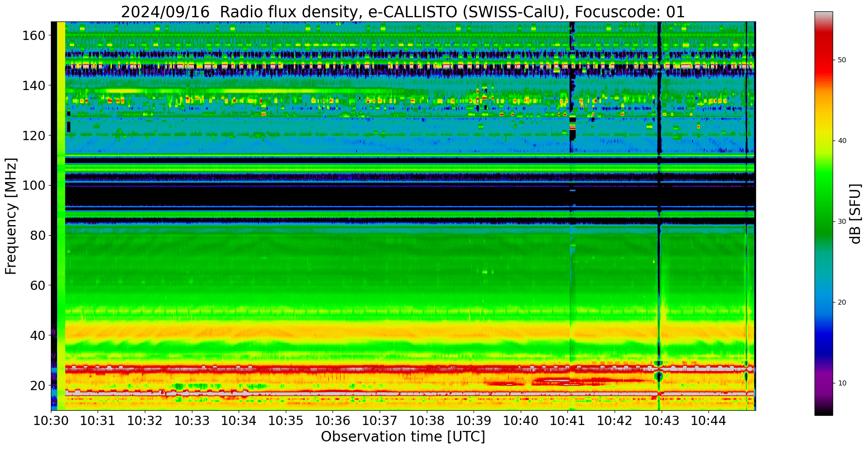Click the colorbar tick label 40
868x449 pixels.
coord(842,141)
